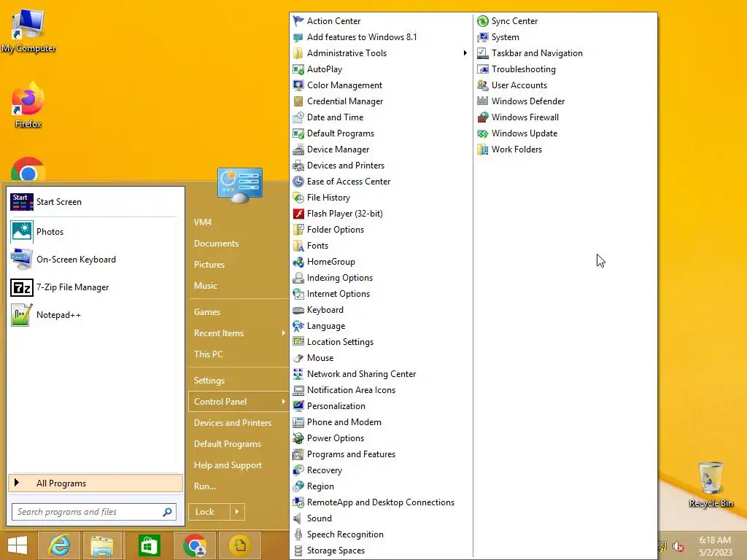This screenshot has width=747, height=560.
Task: Open the Windows Firewall icon
Action: coord(483,117)
